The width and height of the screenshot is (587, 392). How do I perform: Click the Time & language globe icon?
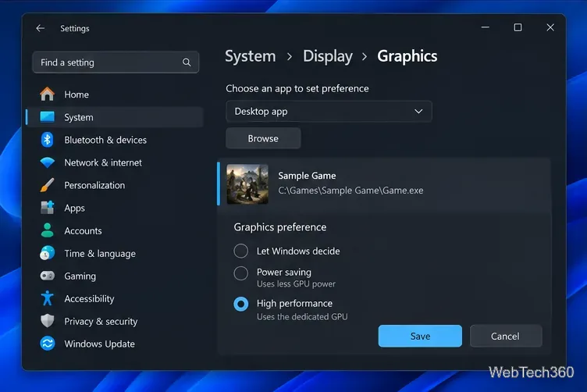click(47, 253)
